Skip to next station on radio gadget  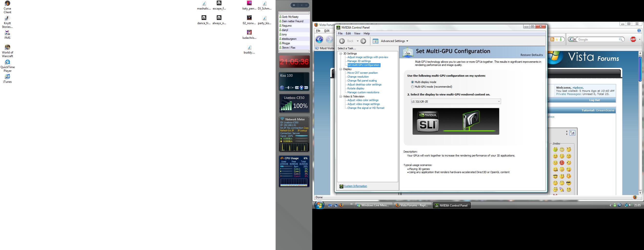306,88
